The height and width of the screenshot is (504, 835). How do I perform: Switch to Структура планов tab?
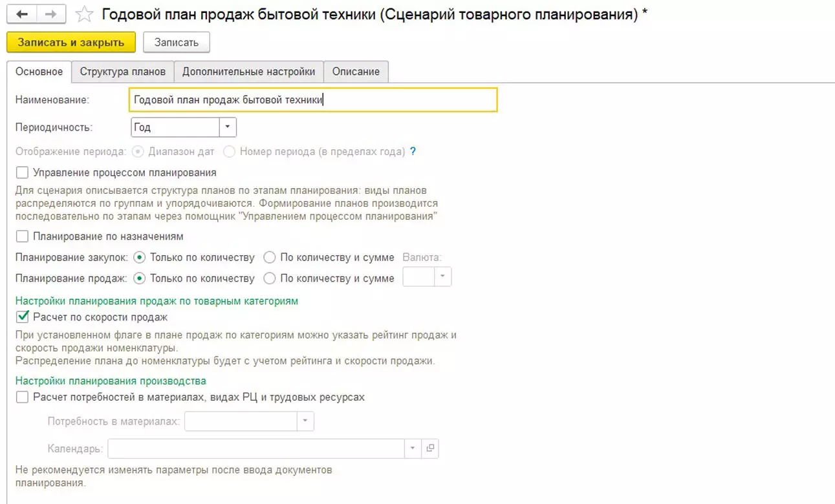[x=123, y=72]
